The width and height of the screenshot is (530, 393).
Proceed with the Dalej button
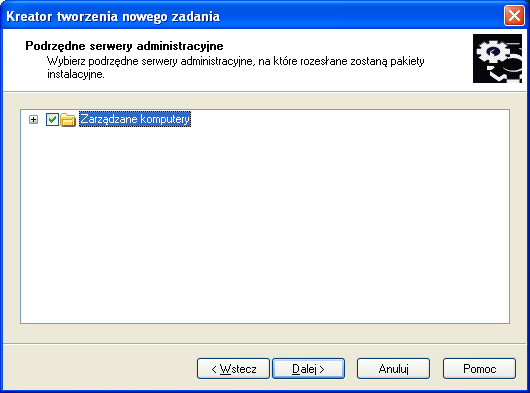[308, 369]
